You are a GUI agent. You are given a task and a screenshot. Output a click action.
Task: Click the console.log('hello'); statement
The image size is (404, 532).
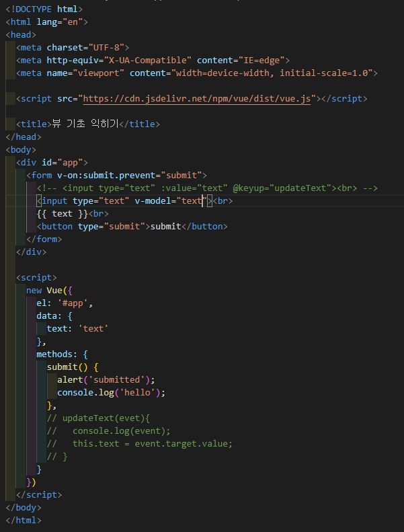pos(112,393)
